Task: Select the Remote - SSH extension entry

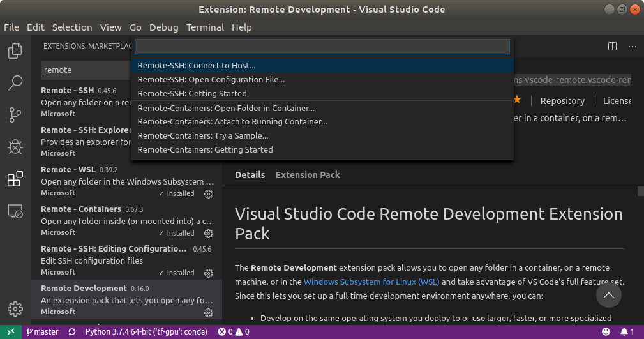Action: pos(81,102)
